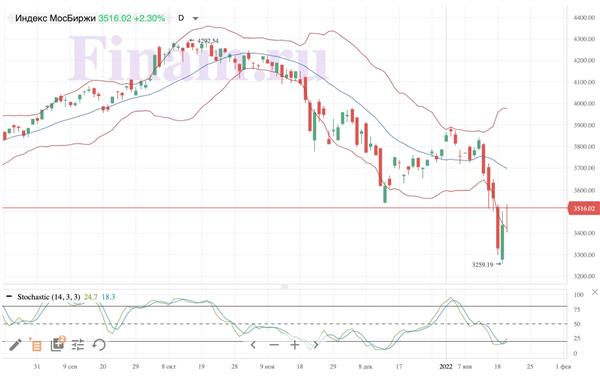Click the 2022 date axis label
600x377 pixels.
tap(446, 367)
